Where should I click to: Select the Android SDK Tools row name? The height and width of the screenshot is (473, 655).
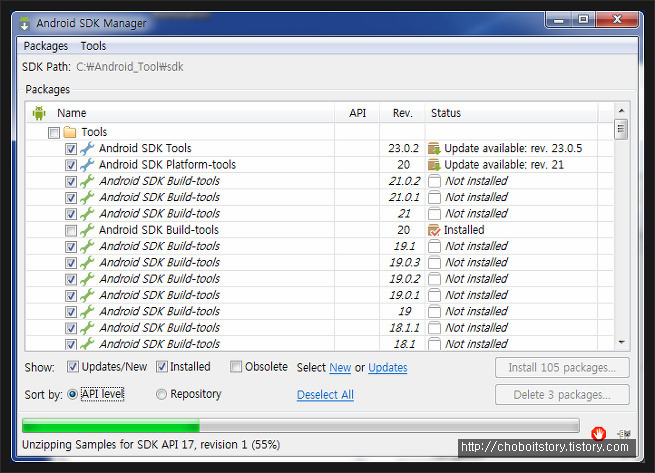[x=145, y=148]
